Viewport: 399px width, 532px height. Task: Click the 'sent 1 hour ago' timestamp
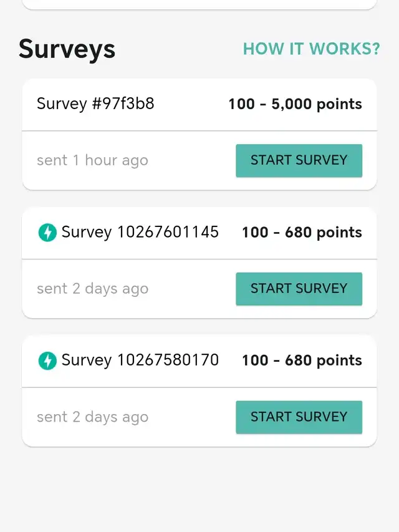click(x=92, y=160)
